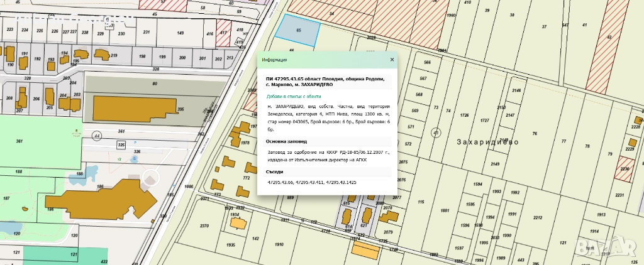Click the circled 44 block marker
Viewport: 644px width, 265px height.
click(x=97, y=135)
